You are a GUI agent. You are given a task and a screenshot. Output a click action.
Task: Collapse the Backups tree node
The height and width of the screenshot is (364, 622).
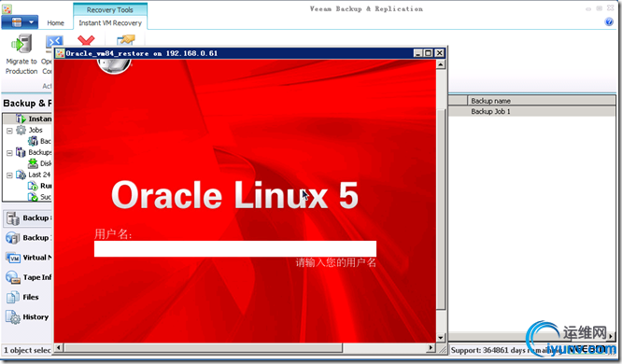point(9,153)
